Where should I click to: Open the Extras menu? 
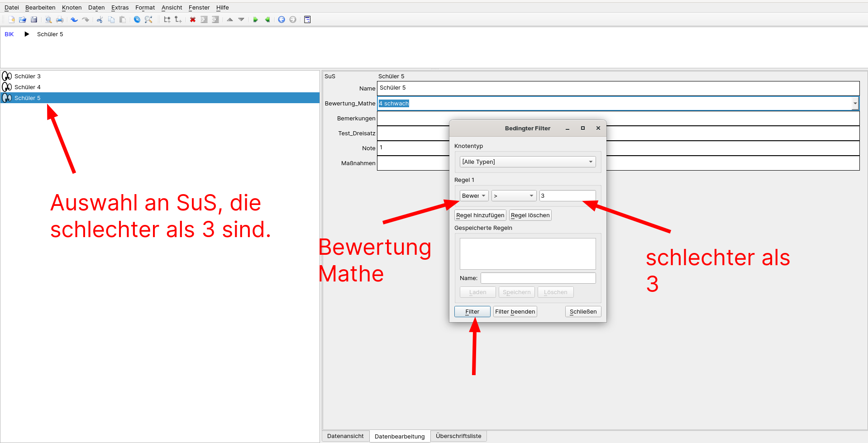pyautogui.click(x=120, y=8)
